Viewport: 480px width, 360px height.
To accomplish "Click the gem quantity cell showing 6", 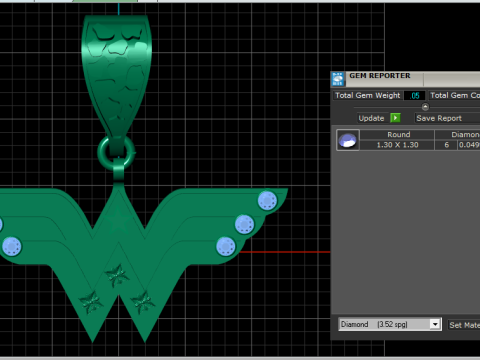I will 446,145.
